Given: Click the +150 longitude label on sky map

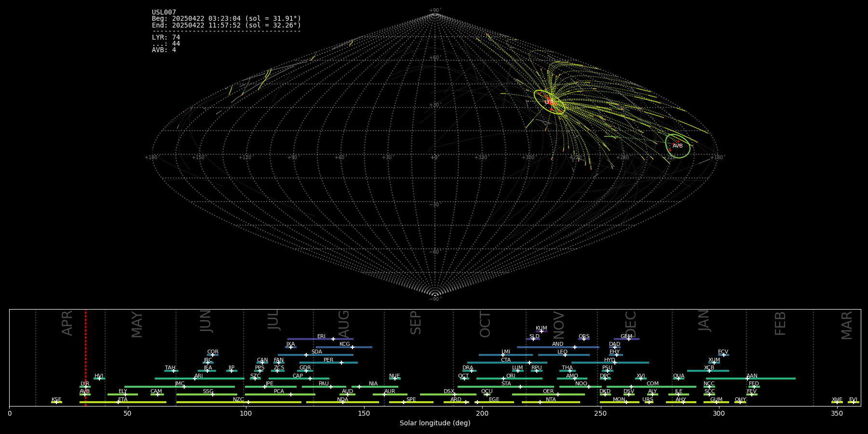Looking at the screenshot, I should [198, 157].
